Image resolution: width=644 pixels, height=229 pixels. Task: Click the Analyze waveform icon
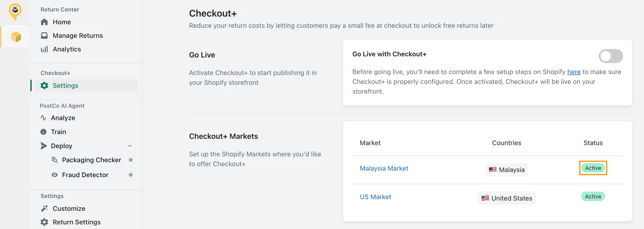43,118
